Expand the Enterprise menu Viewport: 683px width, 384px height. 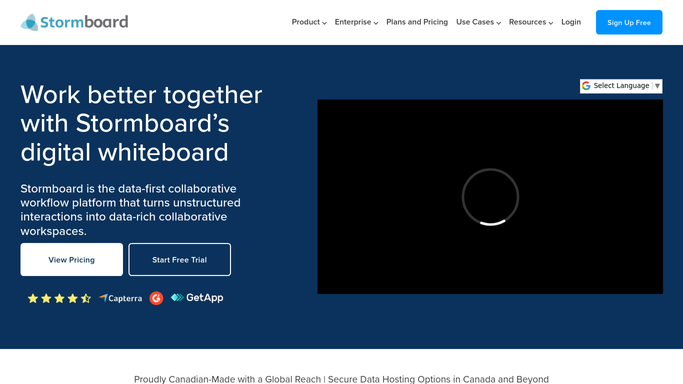[x=356, y=22]
